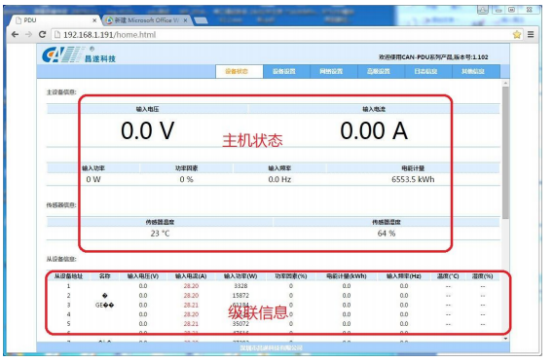Reload the page with the refresh icon

(x=42, y=35)
